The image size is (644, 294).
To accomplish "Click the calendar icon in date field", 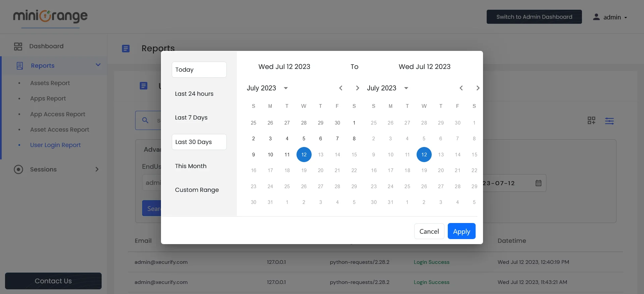I will 538,183.
